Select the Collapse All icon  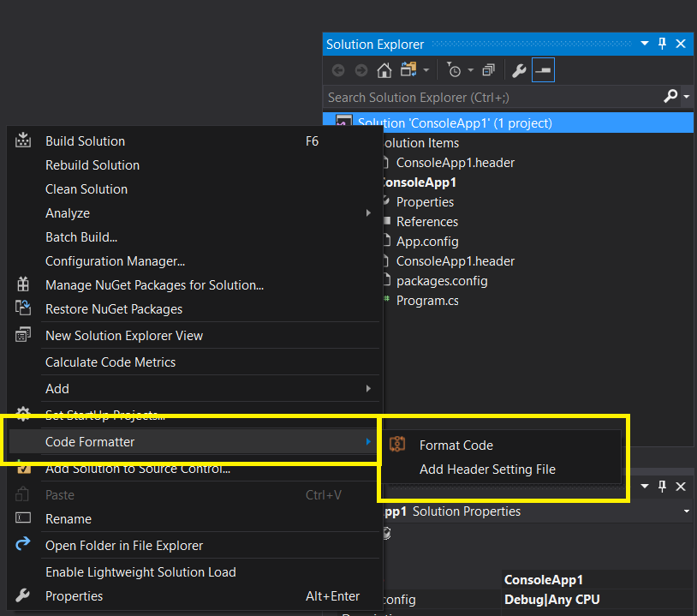click(x=490, y=70)
